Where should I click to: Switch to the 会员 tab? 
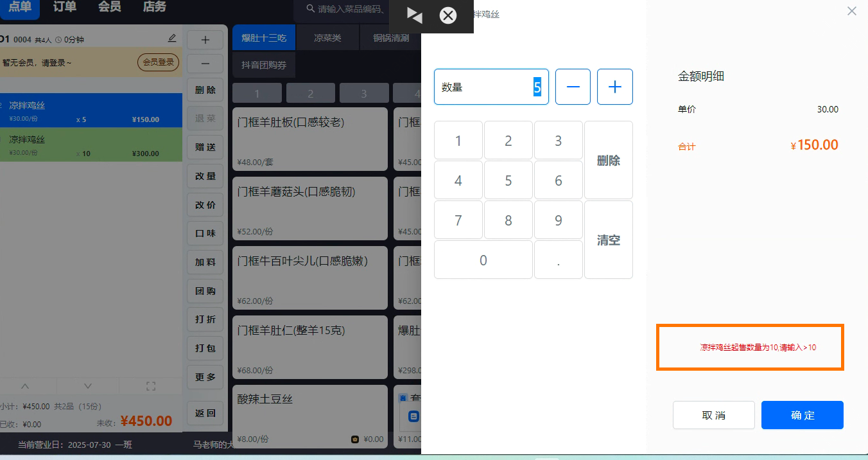(x=109, y=7)
